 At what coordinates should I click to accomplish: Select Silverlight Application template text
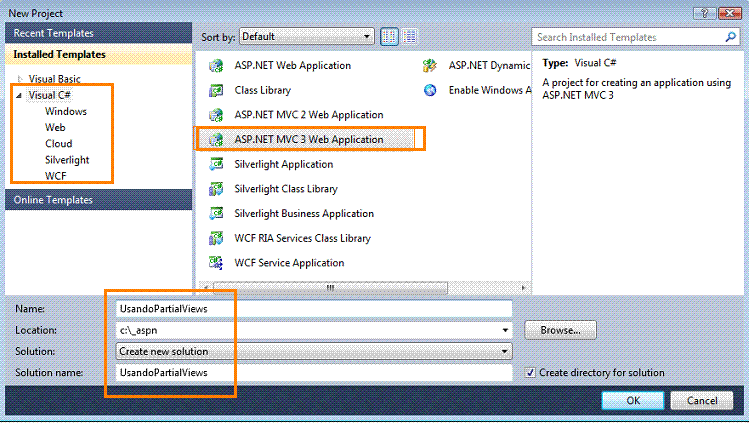(283, 164)
